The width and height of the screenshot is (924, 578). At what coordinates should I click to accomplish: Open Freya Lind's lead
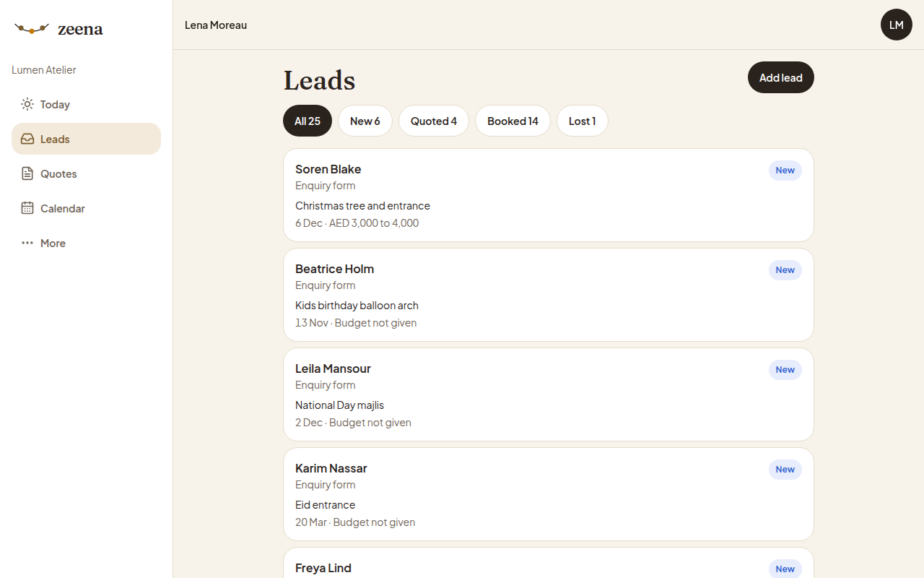[549, 563]
